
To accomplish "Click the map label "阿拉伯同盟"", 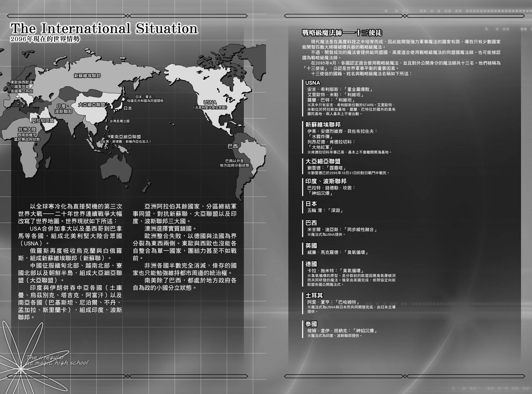I will (43, 120).
